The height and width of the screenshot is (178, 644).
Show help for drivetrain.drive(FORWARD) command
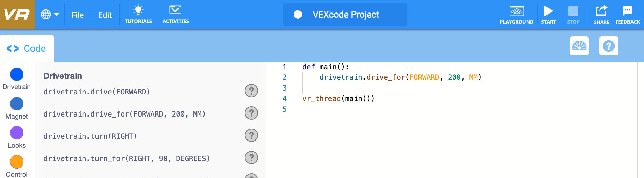(251, 91)
